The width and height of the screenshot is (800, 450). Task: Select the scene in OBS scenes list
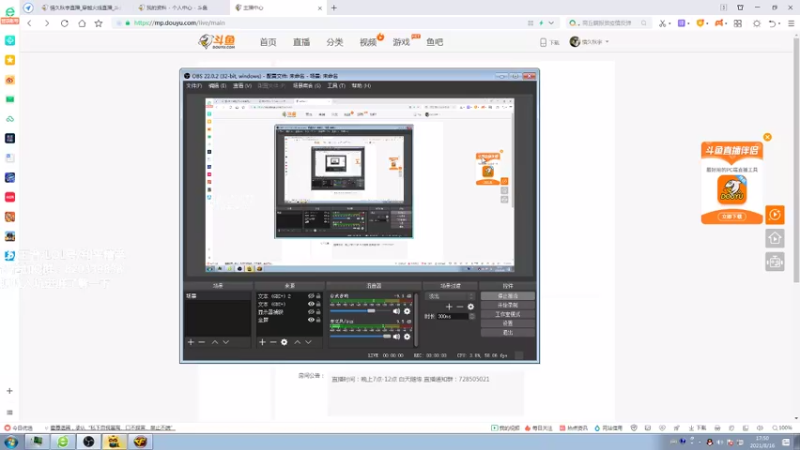point(218,296)
